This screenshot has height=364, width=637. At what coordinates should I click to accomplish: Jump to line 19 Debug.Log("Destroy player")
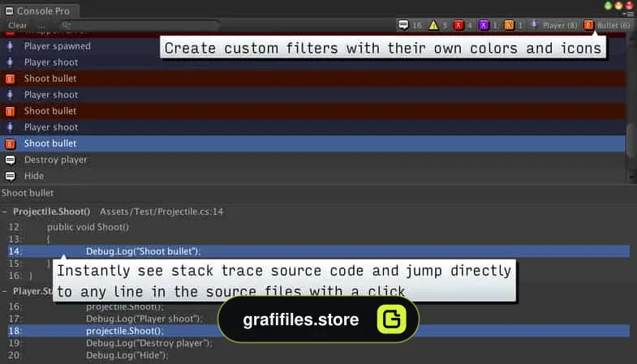point(318,343)
